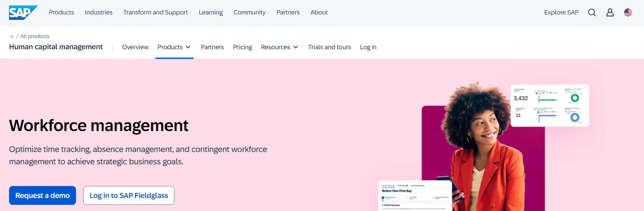Click the SAP logo
The width and height of the screenshot is (644, 211).
[23, 13]
